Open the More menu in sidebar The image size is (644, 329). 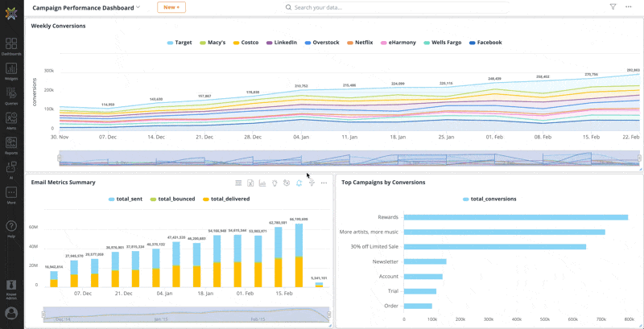click(x=11, y=195)
